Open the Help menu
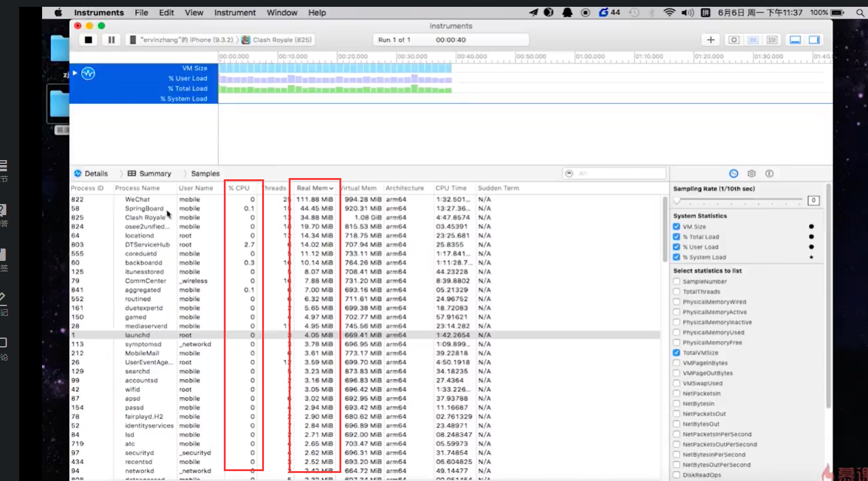The height and width of the screenshot is (481, 868). click(317, 12)
